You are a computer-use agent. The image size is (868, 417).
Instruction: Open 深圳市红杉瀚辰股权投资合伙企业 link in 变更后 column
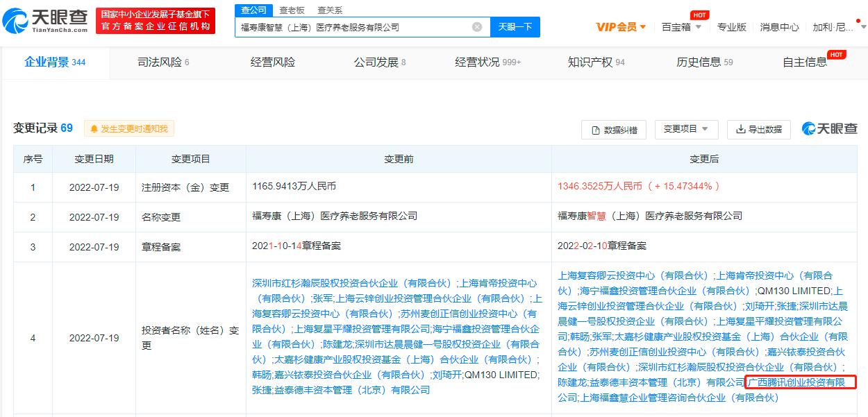[739, 367]
